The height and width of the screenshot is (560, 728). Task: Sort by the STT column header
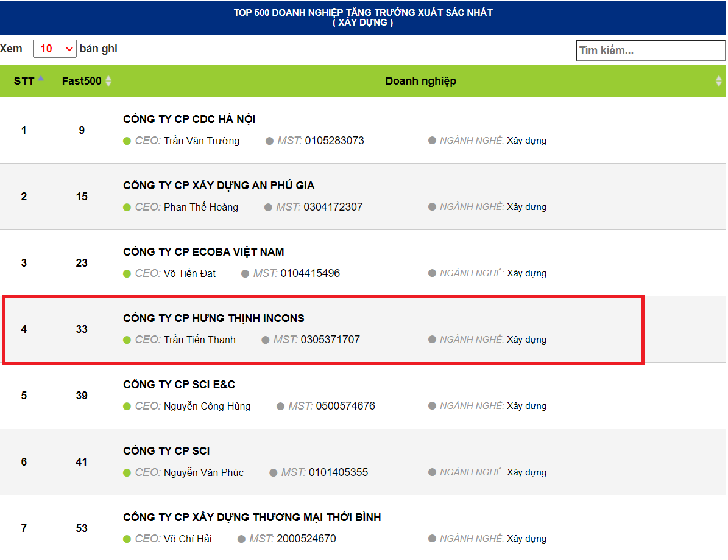pyautogui.click(x=24, y=81)
